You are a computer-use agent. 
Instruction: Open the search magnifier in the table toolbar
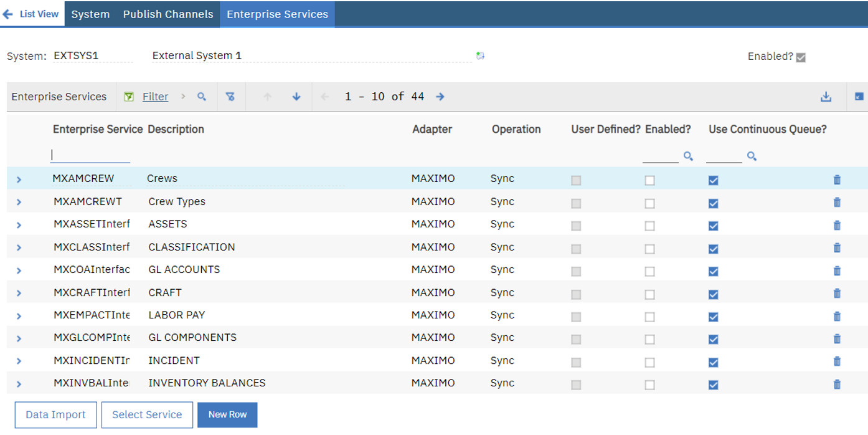tap(202, 97)
